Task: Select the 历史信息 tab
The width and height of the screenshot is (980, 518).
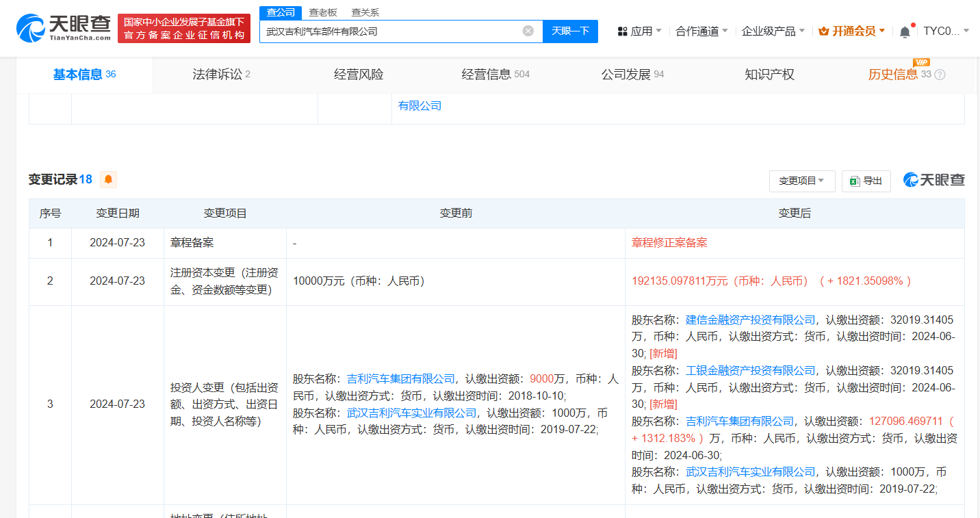Action: [893, 75]
